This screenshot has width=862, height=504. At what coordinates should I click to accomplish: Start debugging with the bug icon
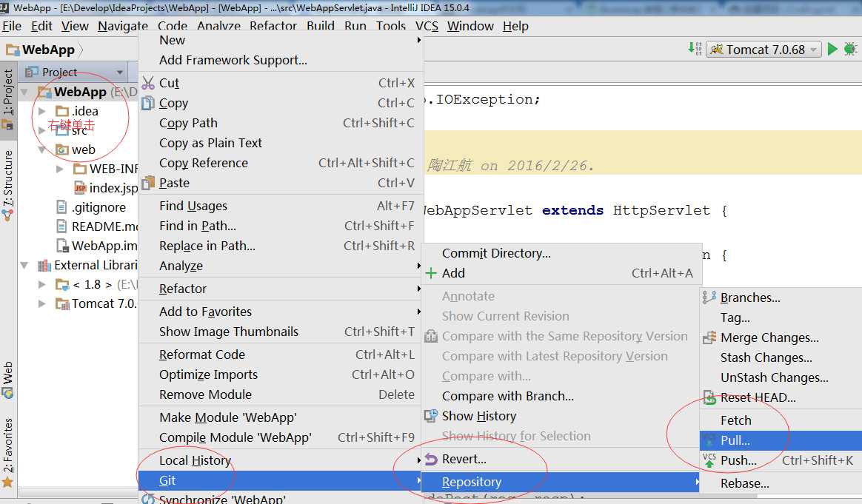click(850, 50)
